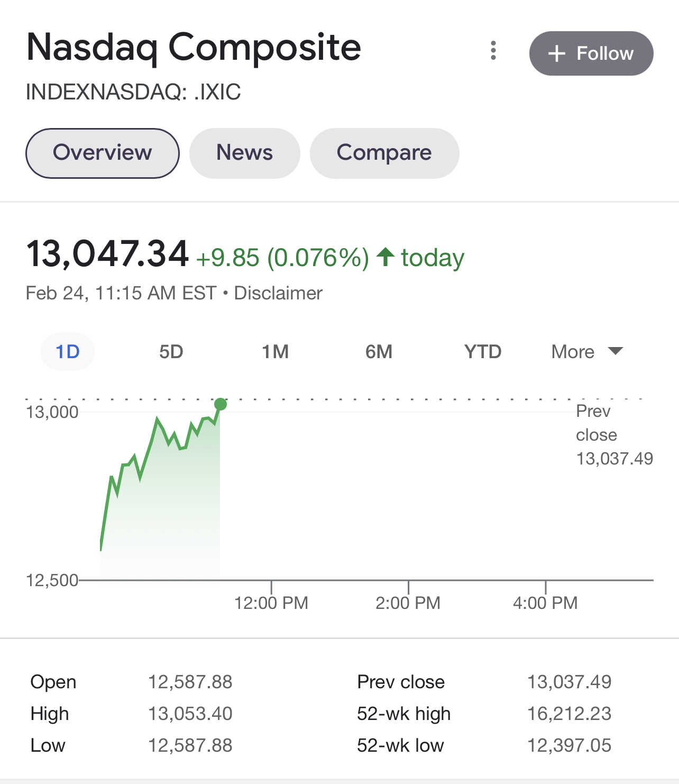The image size is (679, 784).
Task: Open the Compare tab
Action: 384,153
